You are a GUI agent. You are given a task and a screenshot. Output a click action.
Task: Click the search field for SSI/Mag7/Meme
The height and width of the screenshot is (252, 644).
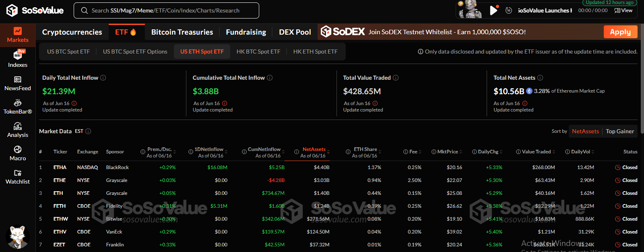(x=166, y=10)
